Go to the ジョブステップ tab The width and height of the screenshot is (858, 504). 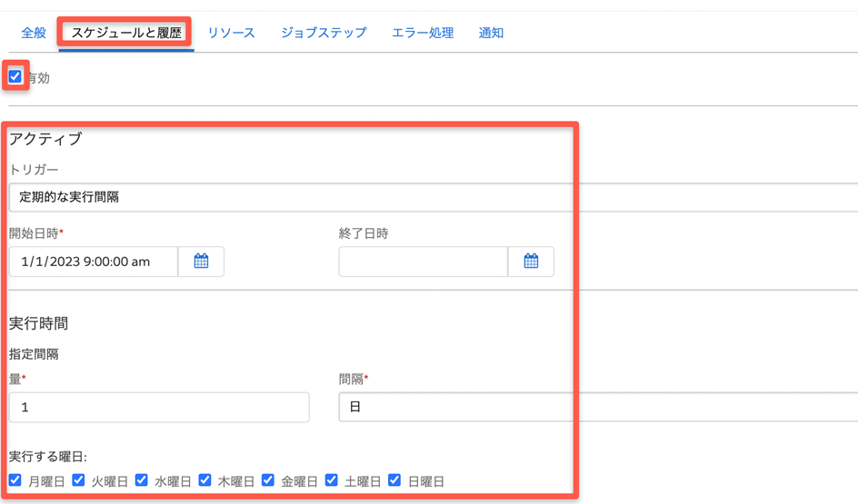[x=324, y=33]
